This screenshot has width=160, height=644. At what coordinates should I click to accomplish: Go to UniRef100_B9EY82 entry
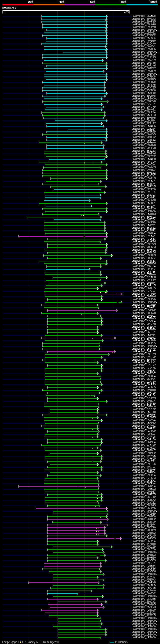(143, 156)
